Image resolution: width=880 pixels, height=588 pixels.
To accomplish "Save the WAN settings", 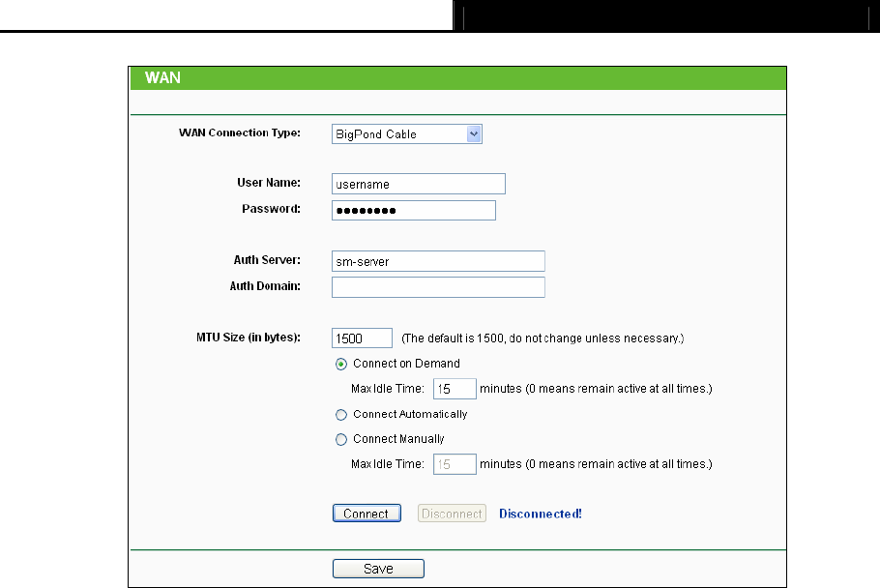I will point(378,569).
